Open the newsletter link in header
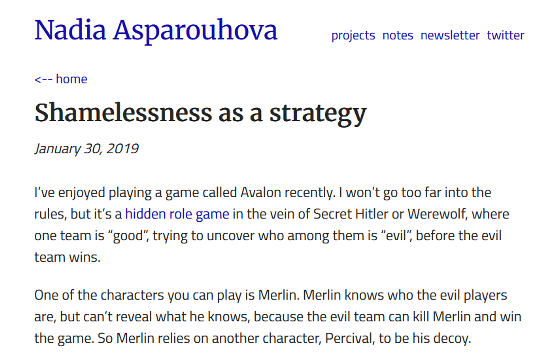 tap(450, 35)
